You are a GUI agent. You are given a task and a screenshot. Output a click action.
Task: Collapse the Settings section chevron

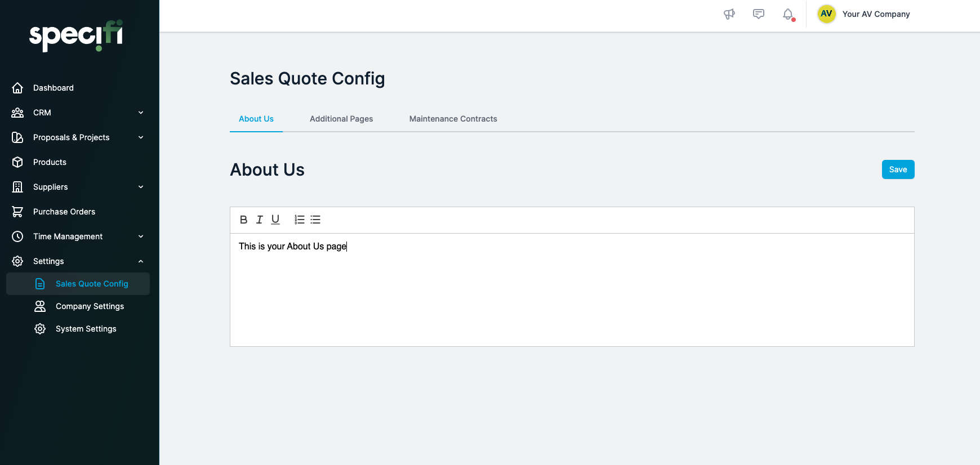[x=141, y=261]
